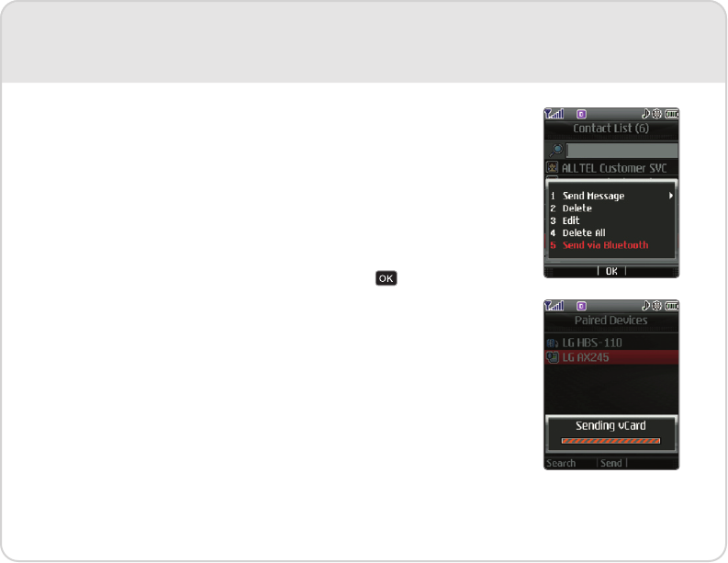Screen dimensions: 728x563
Task: Click the contact search field
Action: pyautogui.click(x=622, y=150)
